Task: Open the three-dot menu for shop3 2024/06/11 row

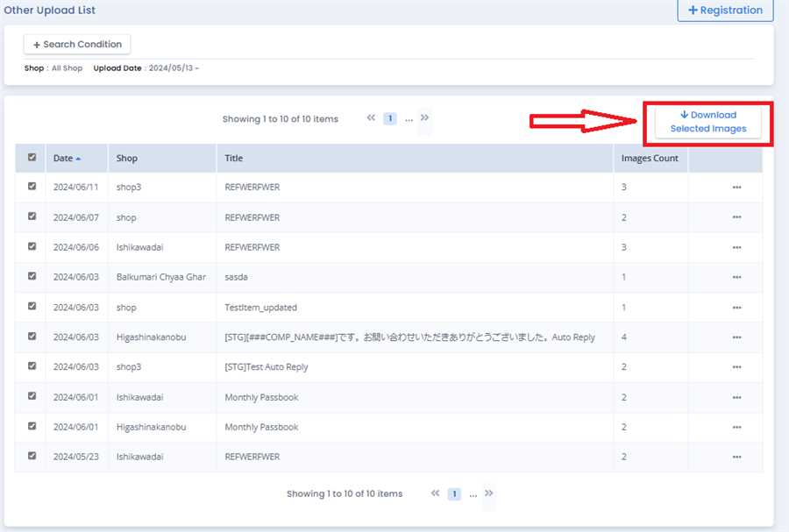Action: pyautogui.click(x=736, y=188)
